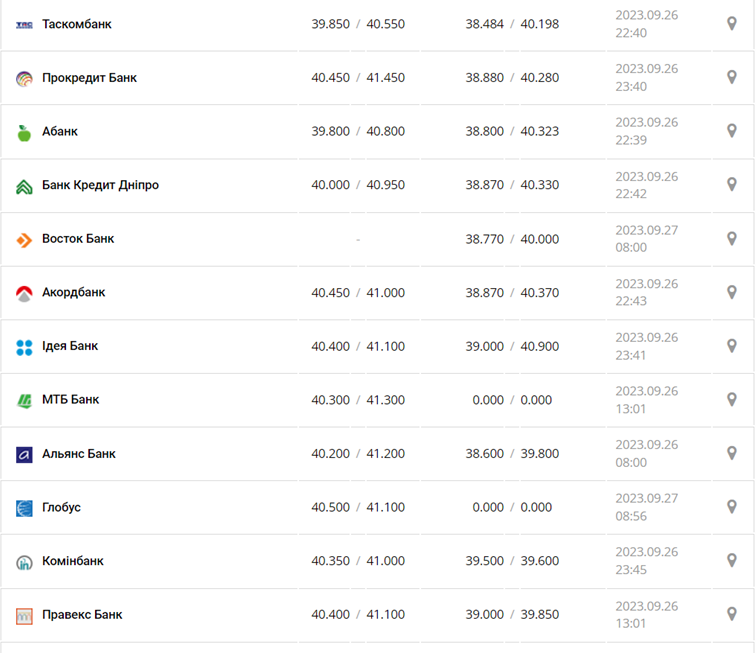Click the Альянс Банк logo icon

pyautogui.click(x=25, y=455)
